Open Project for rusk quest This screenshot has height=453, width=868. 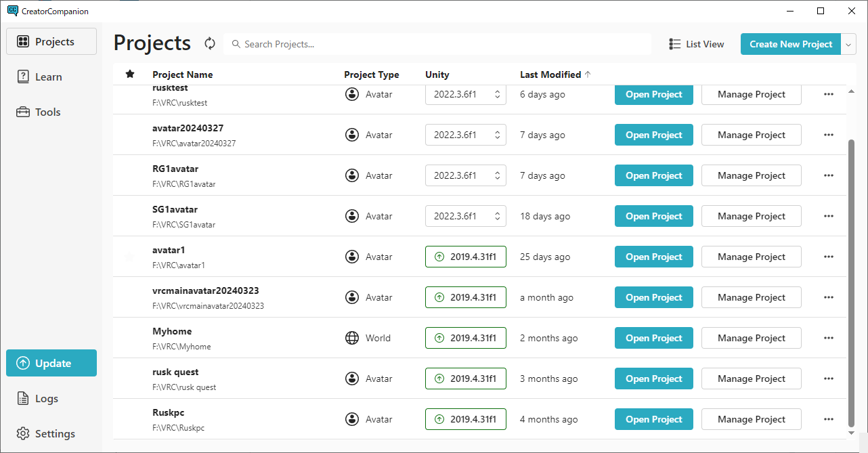pyautogui.click(x=654, y=379)
